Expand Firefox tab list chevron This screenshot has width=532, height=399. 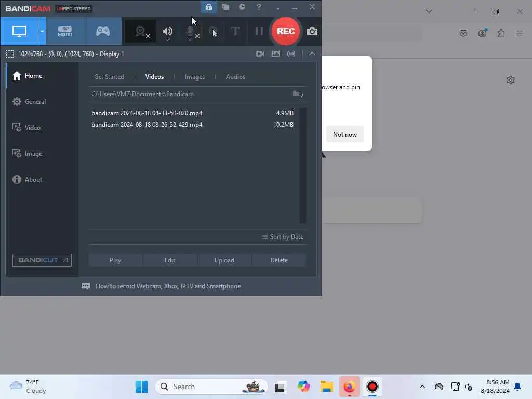pos(429,11)
